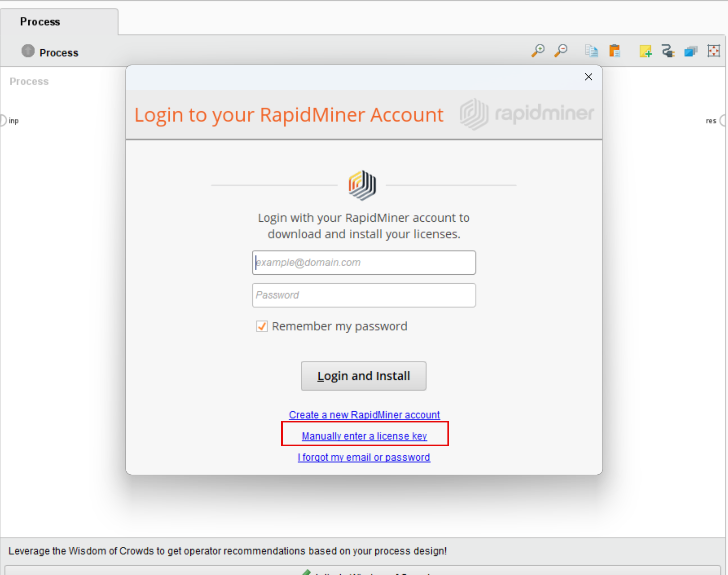Click the paste clipboard toolbar icon
The image size is (728, 575).
[615, 51]
